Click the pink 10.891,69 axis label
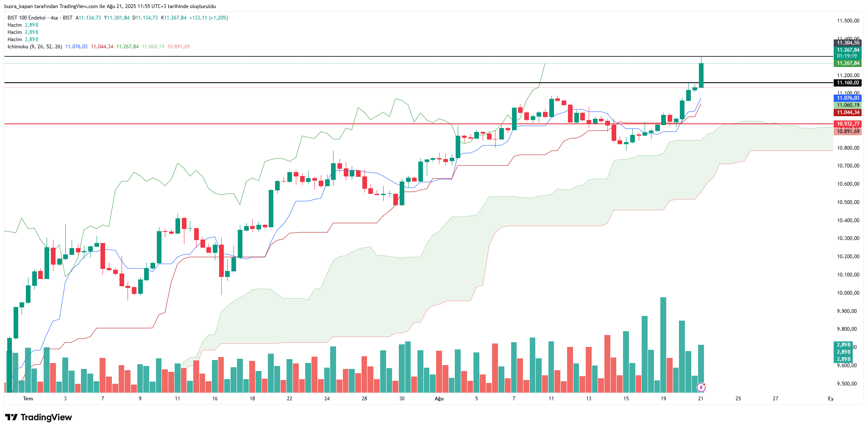Screen dimensions: 868x430 (848, 131)
